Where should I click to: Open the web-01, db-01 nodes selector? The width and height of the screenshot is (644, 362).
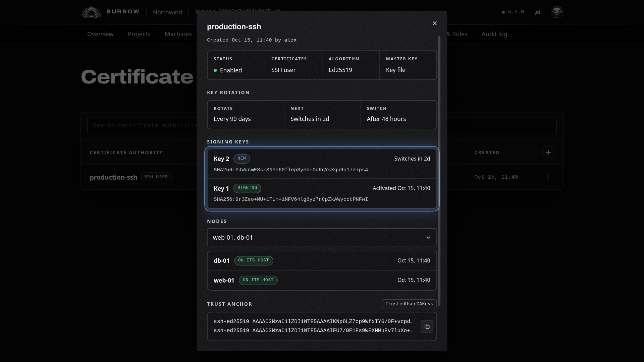322,237
